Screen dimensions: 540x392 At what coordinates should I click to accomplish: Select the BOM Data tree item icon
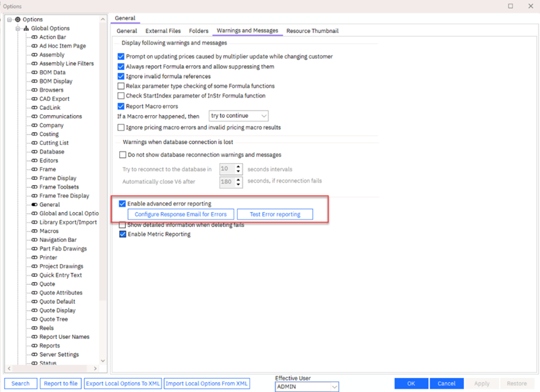[x=34, y=73]
